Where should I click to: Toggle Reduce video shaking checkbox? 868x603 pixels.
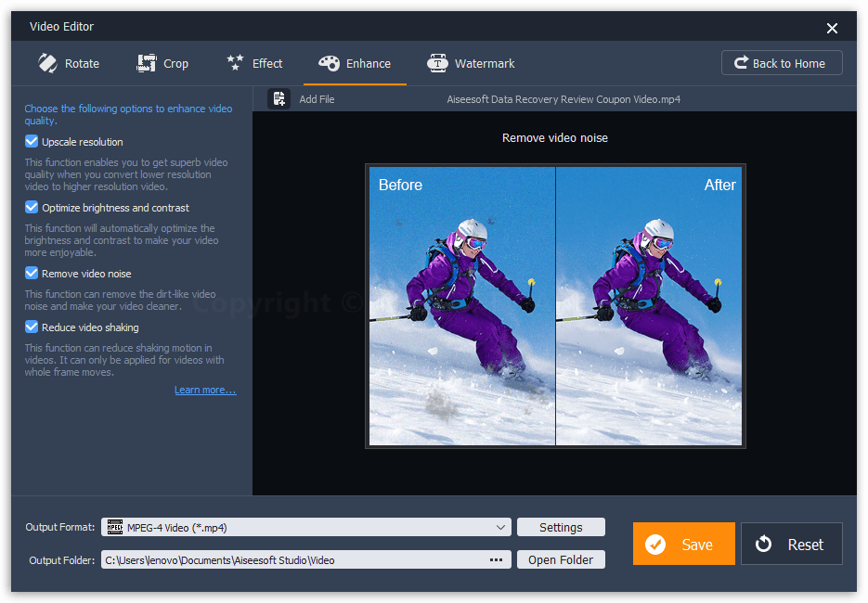(x=32, y=327)
